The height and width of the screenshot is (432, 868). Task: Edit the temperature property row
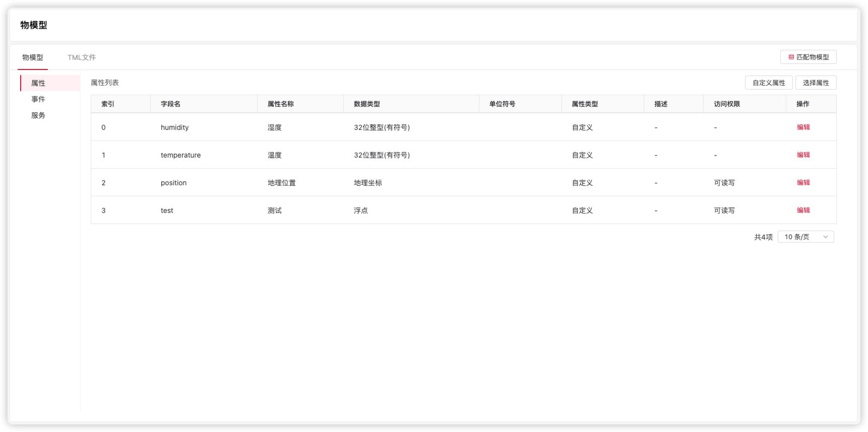pyautogui.click(x=803, y=155)
